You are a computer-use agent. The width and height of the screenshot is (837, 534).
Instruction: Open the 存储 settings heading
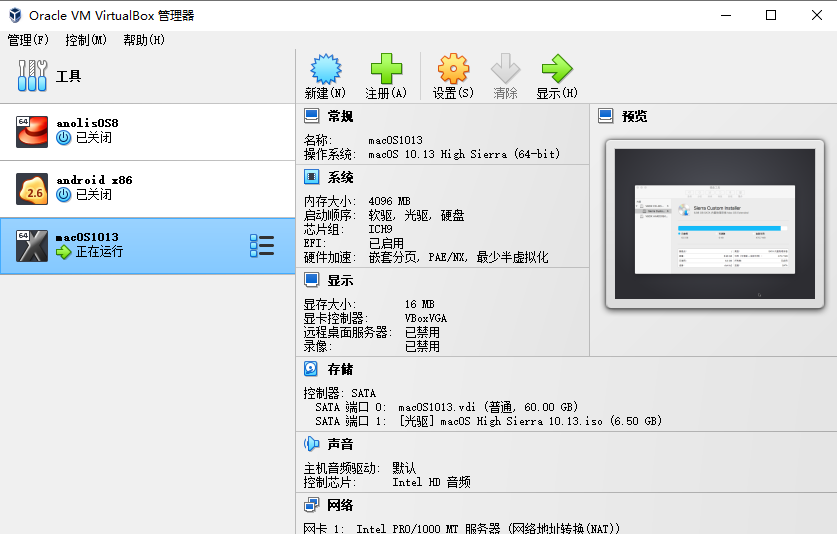pos(341,369)
